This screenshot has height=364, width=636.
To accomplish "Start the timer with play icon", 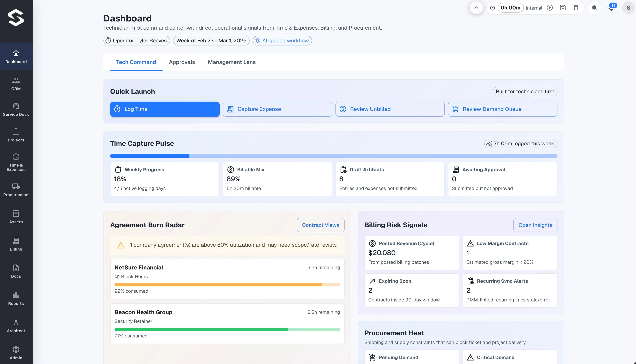I will (x=549, y=8).
